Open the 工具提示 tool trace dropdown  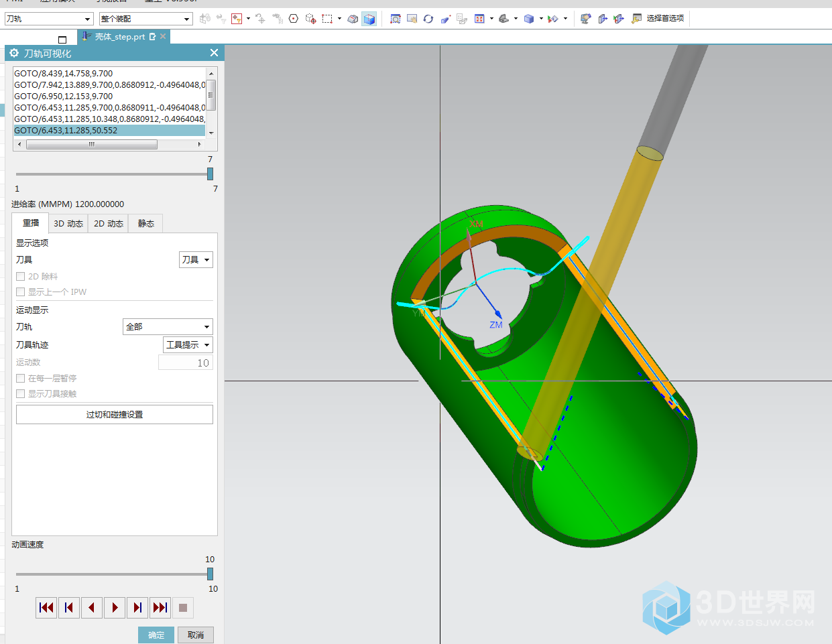tap(188, 345)
